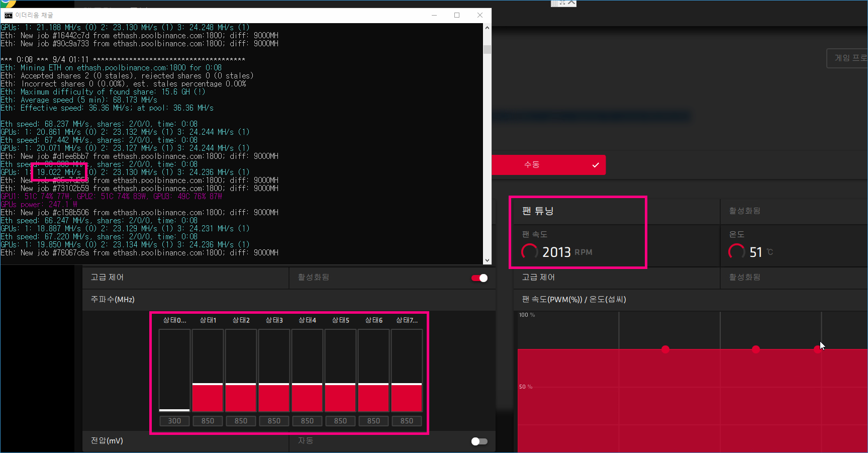Minimize the 이더리움 채굴 console window
The height and width of the screenshot is (453, 868).
[434, 15]
